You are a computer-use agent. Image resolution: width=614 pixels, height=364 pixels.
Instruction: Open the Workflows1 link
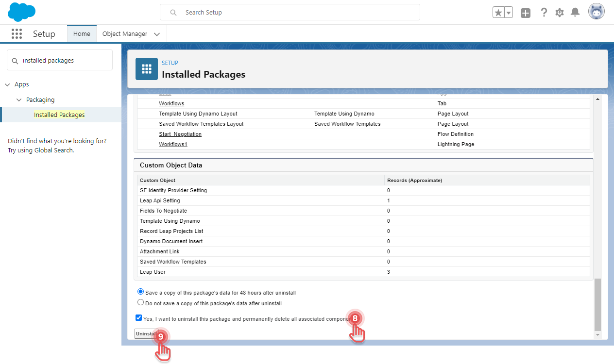click(x=173, y=144)
